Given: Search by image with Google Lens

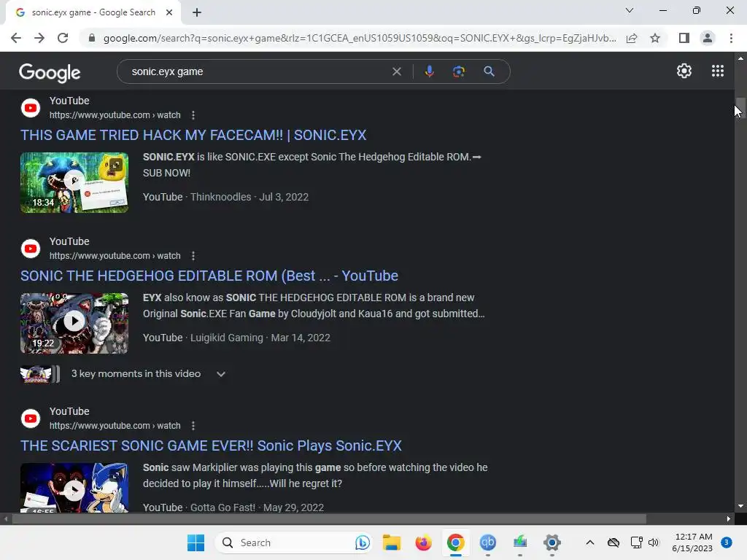Looking at the screenshot, I should (x=459, y=71).
